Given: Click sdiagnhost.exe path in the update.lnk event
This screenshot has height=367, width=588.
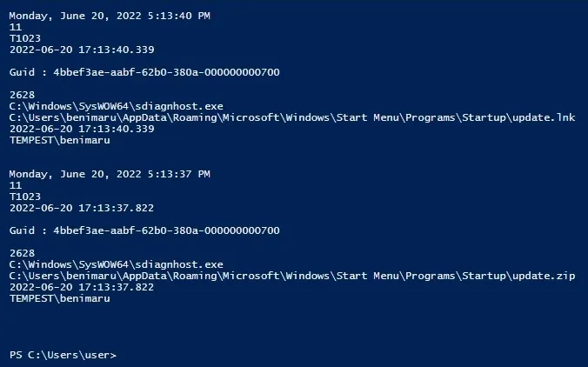Looking at the screenshot, I should (x=116, y=106).
